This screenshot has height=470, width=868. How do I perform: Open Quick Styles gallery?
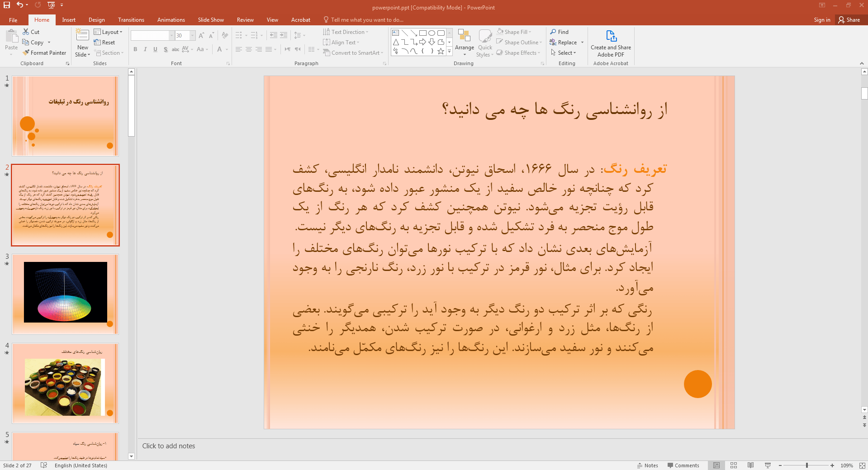point(485,43)
